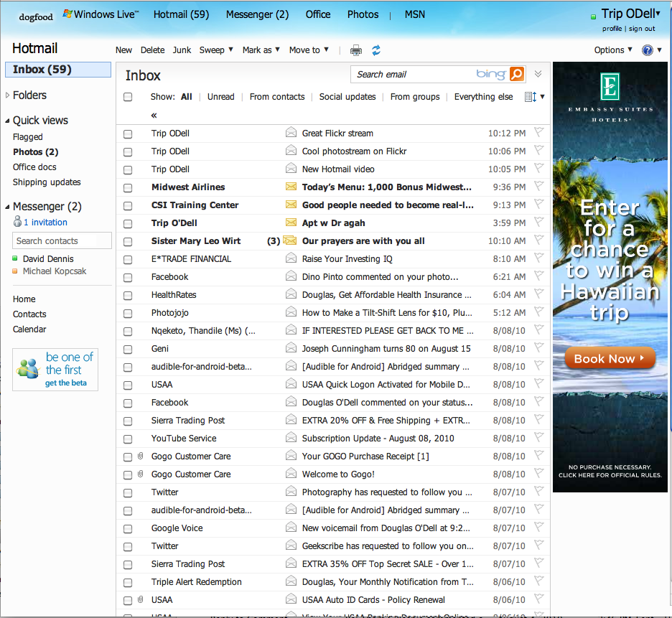
Task: Click envelope icon of Photojojo email
Action: coord(291,312)
